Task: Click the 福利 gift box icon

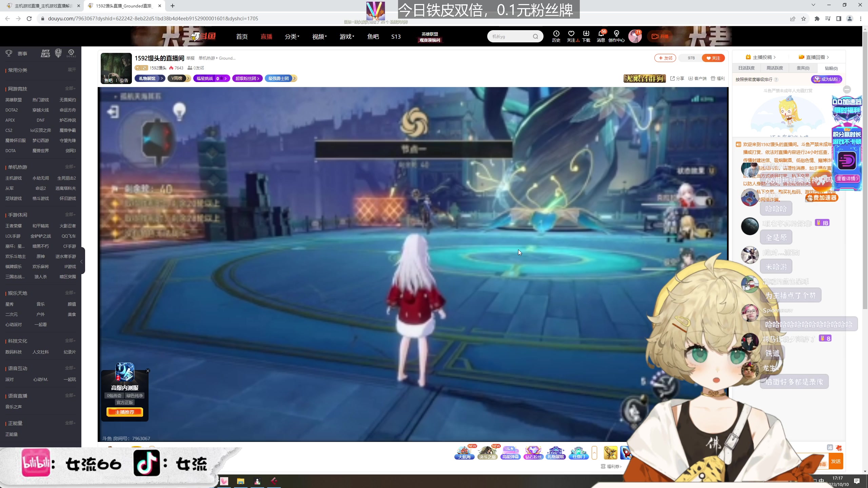Action: click(x=717, y=78)
